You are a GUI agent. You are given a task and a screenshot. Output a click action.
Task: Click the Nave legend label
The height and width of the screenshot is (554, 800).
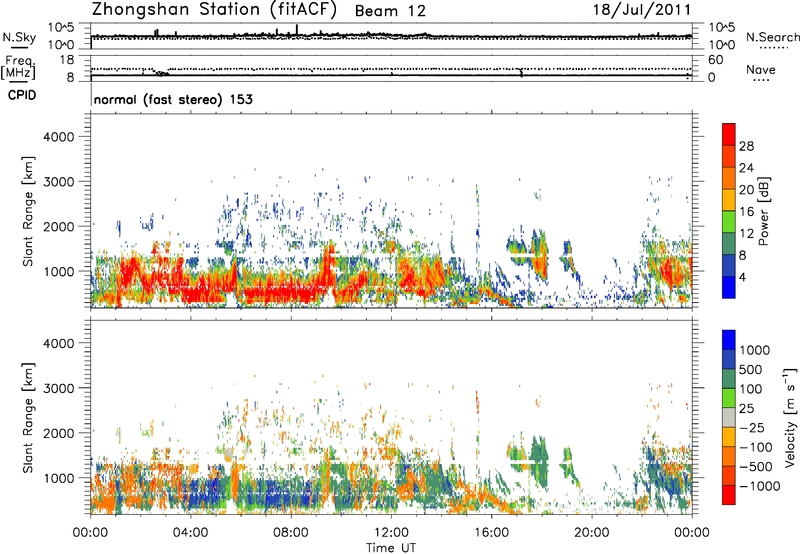(x=761, y=69)
